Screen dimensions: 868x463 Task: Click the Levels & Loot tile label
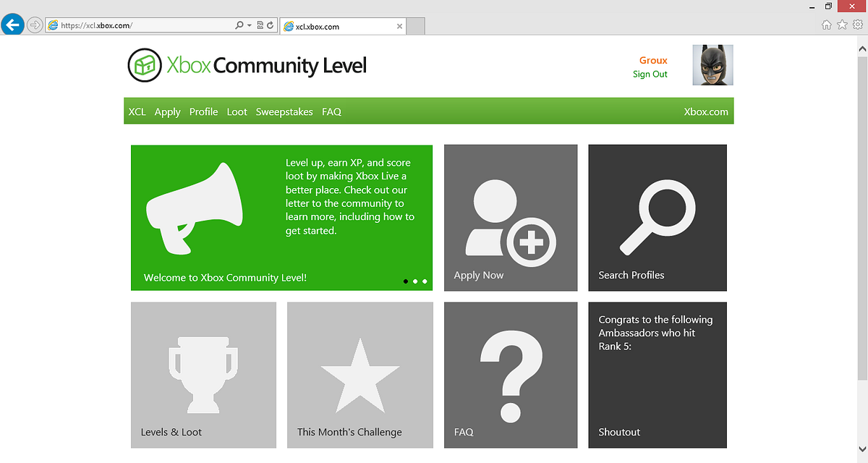click(171, 432)
